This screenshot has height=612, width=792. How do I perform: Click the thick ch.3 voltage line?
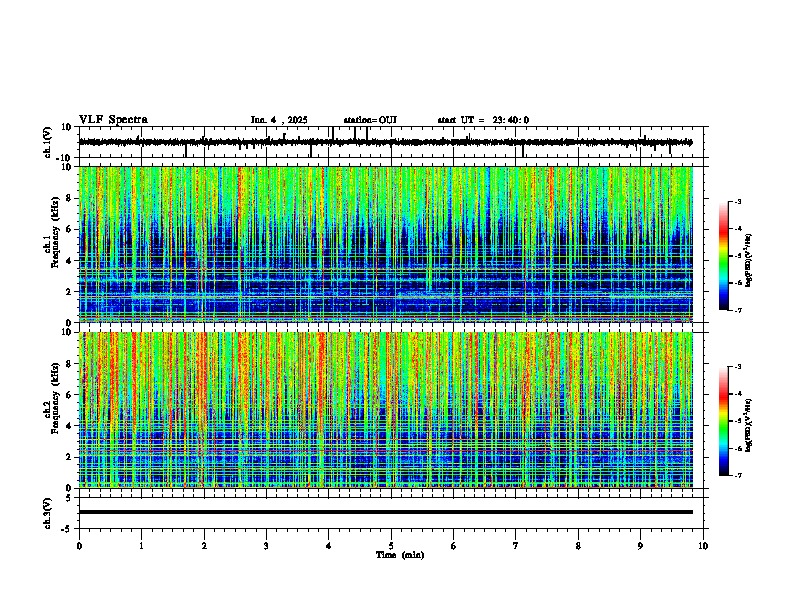tap(385, 512)
